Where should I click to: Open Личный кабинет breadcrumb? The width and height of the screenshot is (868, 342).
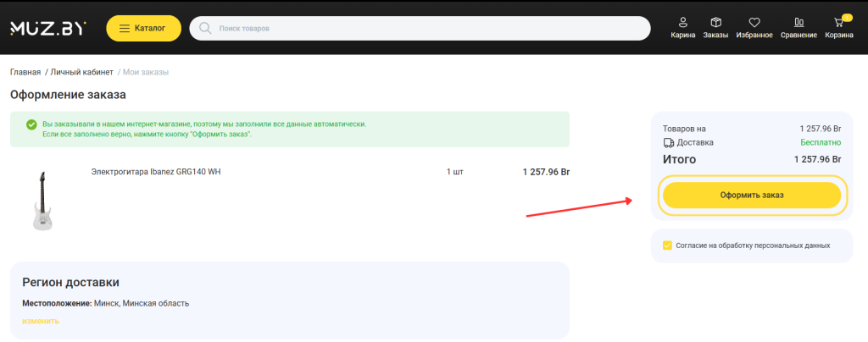click(82, 72)
